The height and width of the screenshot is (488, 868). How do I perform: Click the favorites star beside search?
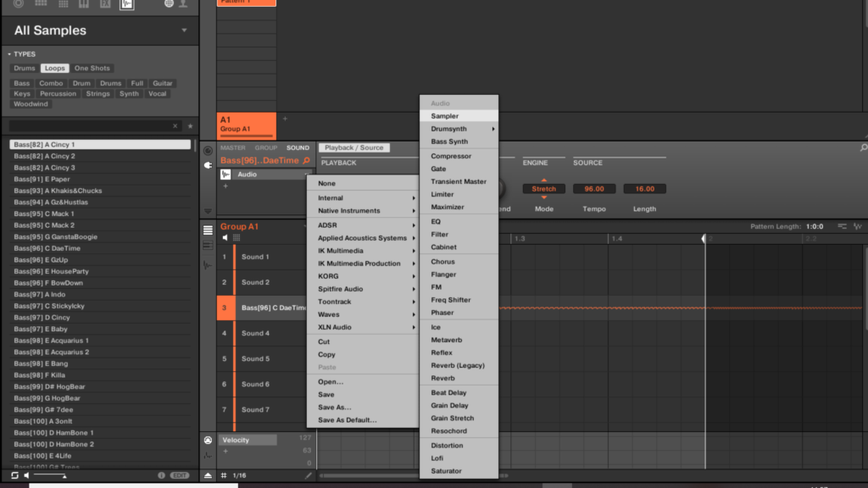click(190, 125)
